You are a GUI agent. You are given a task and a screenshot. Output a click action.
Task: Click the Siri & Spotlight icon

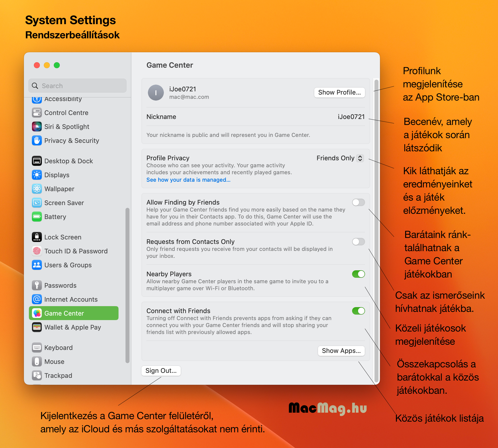click(x=37, y=127)
